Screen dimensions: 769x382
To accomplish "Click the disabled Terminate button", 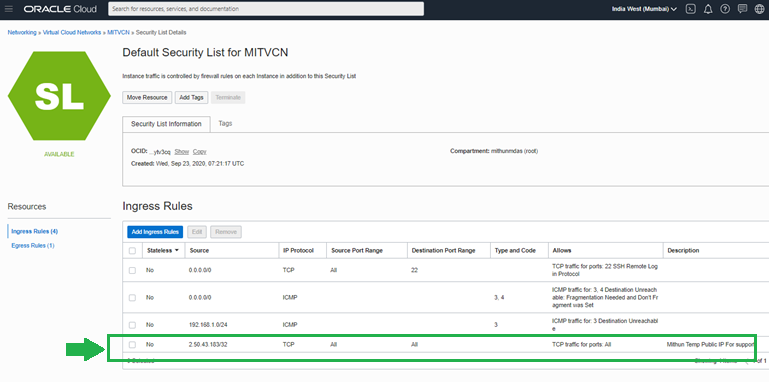I will click(228, 98).
